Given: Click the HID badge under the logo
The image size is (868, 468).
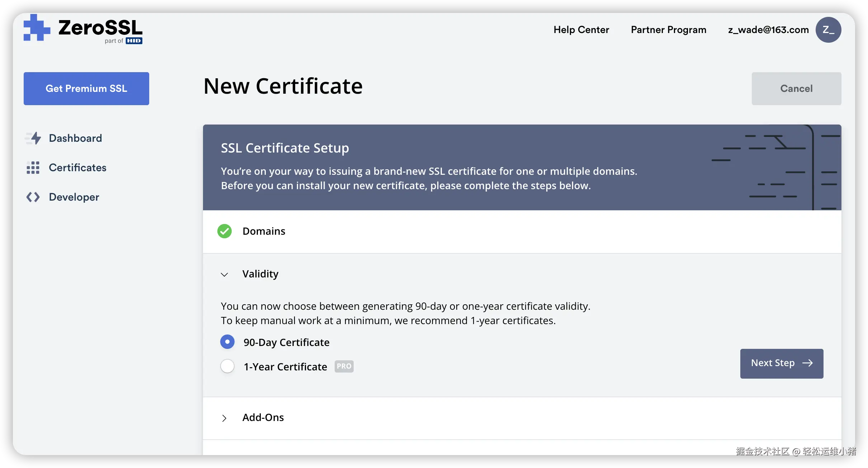Looking at the screenshot, I should (x=134, y=41).
